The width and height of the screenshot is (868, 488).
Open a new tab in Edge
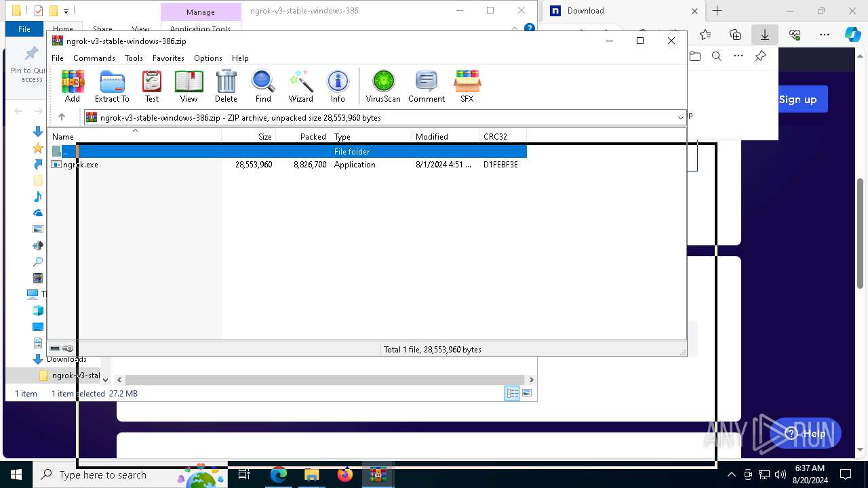(x=717, y=11)
